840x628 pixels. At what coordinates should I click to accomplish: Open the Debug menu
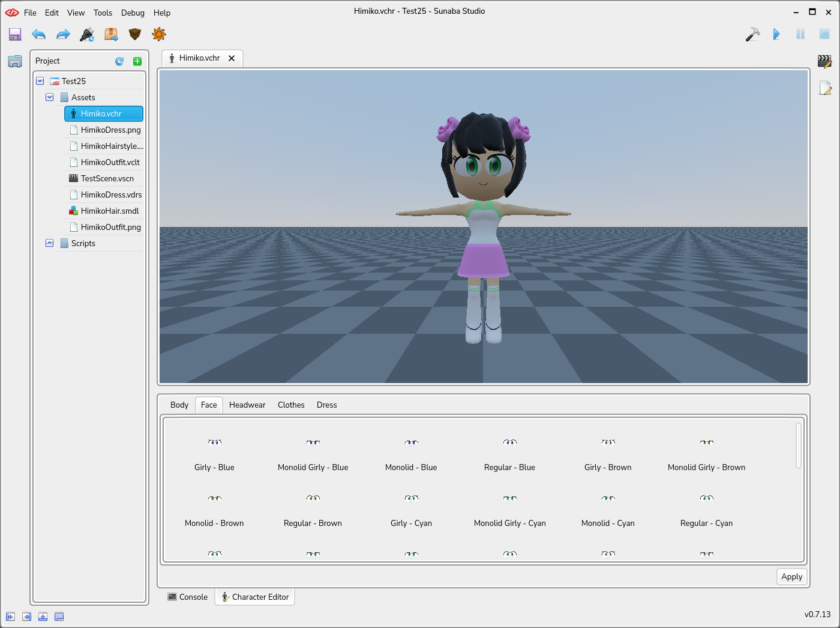point(133,13)
